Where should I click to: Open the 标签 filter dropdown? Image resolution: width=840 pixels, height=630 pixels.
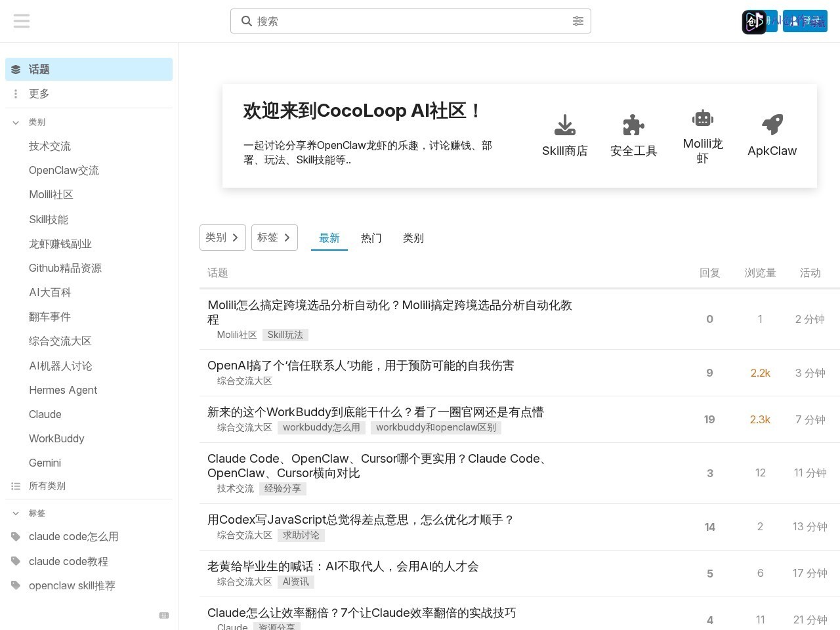coord(274,238)
